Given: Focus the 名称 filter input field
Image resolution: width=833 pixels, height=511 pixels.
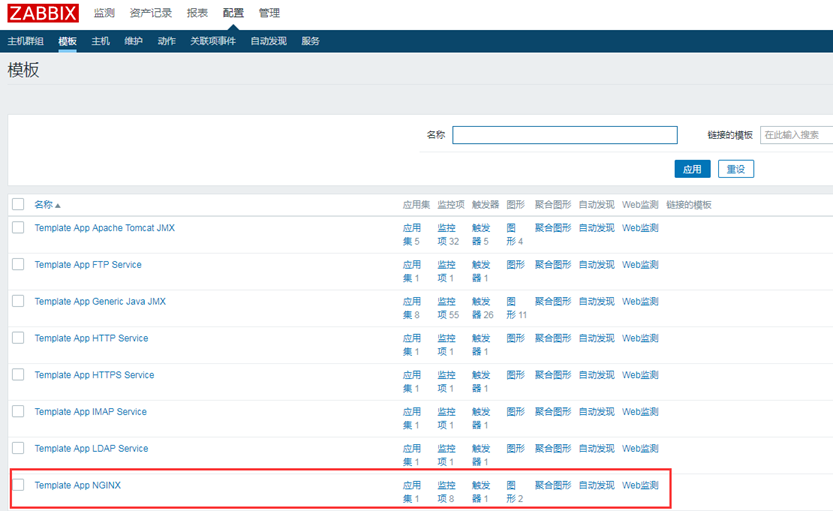Looking at the screenshot, I should [x=565, y=135].
